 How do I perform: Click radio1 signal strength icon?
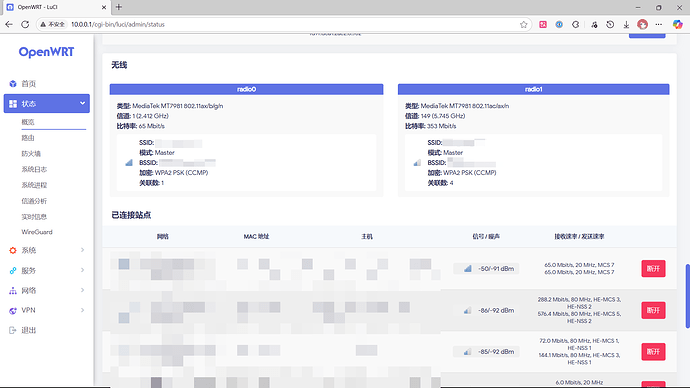(x=417, y=163)
